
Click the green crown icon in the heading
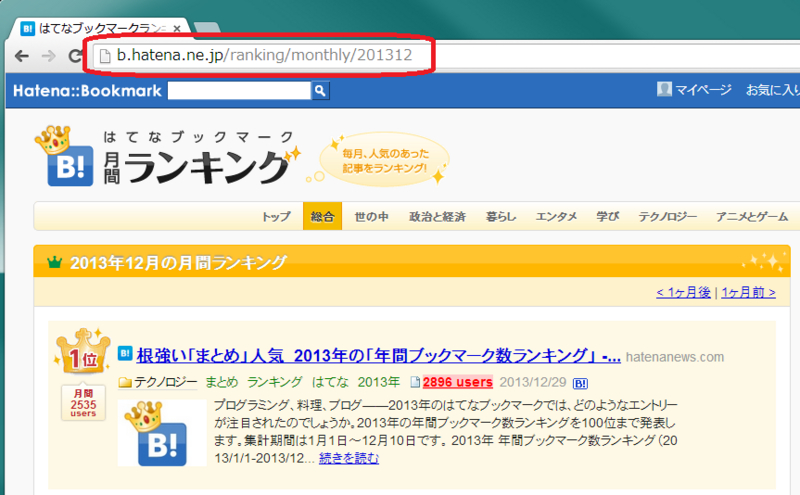(54, 262)
